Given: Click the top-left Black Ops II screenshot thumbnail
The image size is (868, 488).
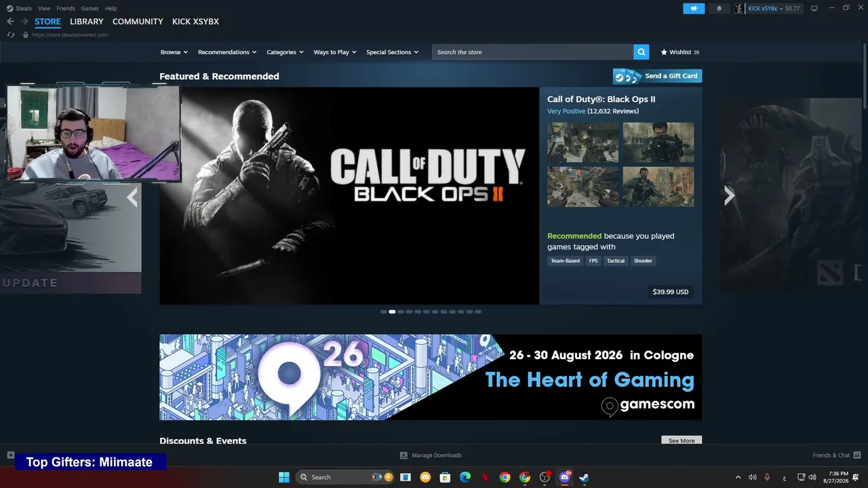Looking at the screenshot, I should coord(583,142).
